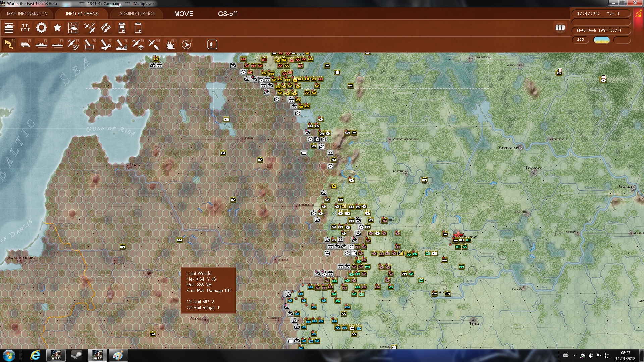644x362 pixels.
Task: Click the Riga city label on map
Action: tap(135, 165)
